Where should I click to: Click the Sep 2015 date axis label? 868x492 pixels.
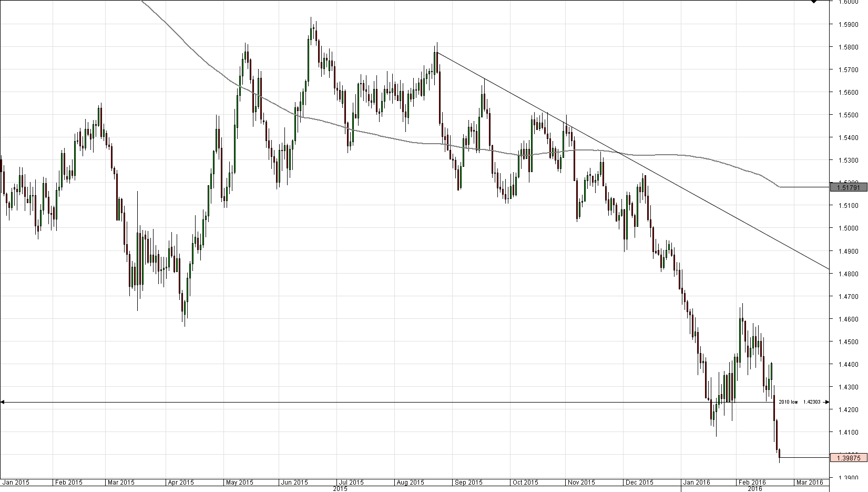click(x=468, y=482)
